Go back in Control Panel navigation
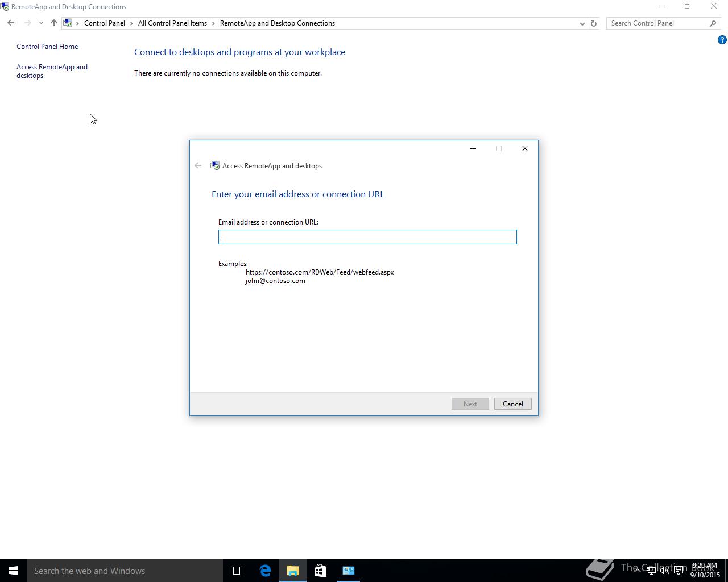 pyautogui.click(x=11, y=23)
